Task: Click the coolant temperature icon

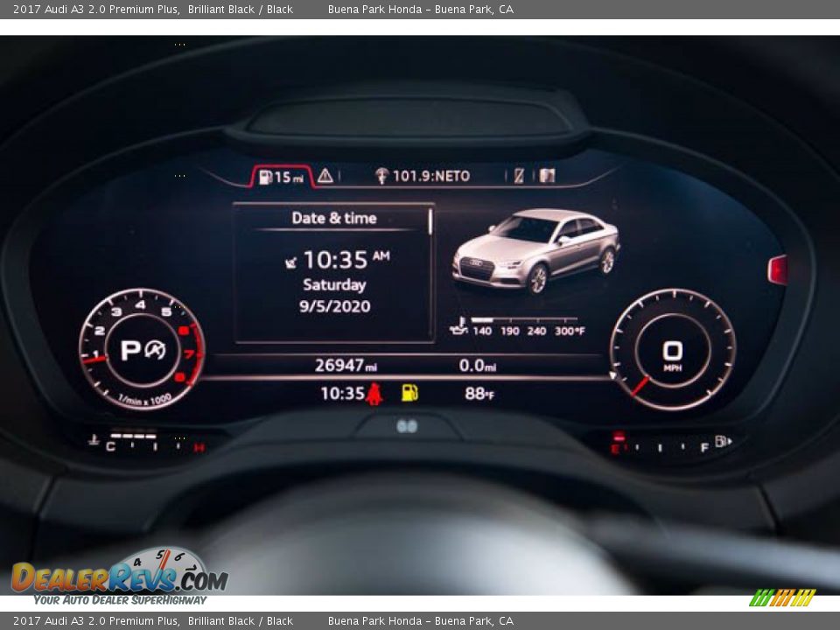Action: pyautogui.click(x=94, y=440)
